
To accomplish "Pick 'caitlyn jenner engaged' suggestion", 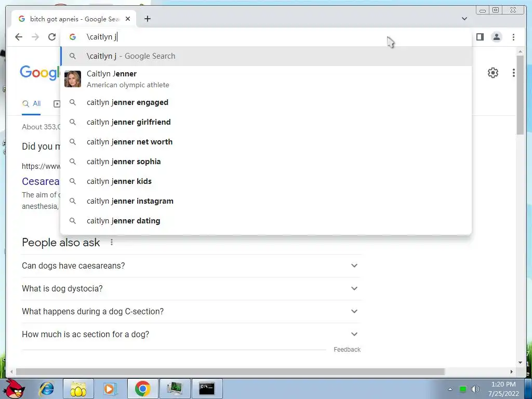I will pos(266,102).
